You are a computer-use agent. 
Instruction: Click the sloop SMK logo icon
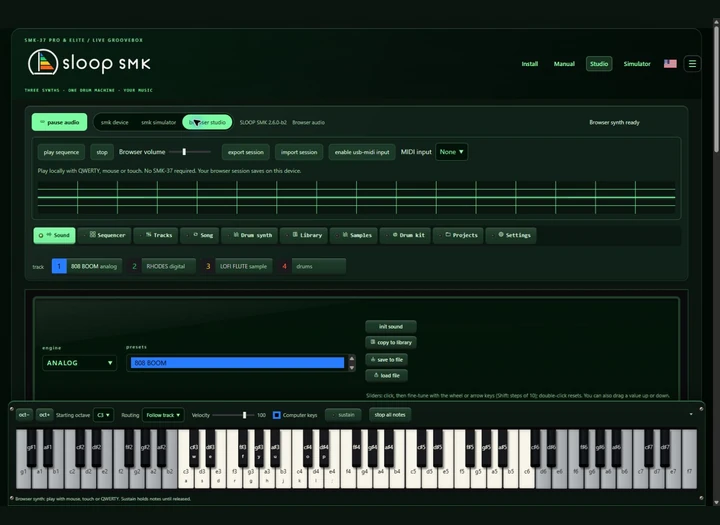(x=43, y=62)
